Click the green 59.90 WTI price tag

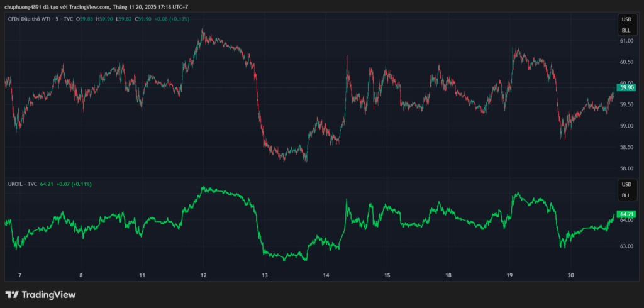point(626,88)
